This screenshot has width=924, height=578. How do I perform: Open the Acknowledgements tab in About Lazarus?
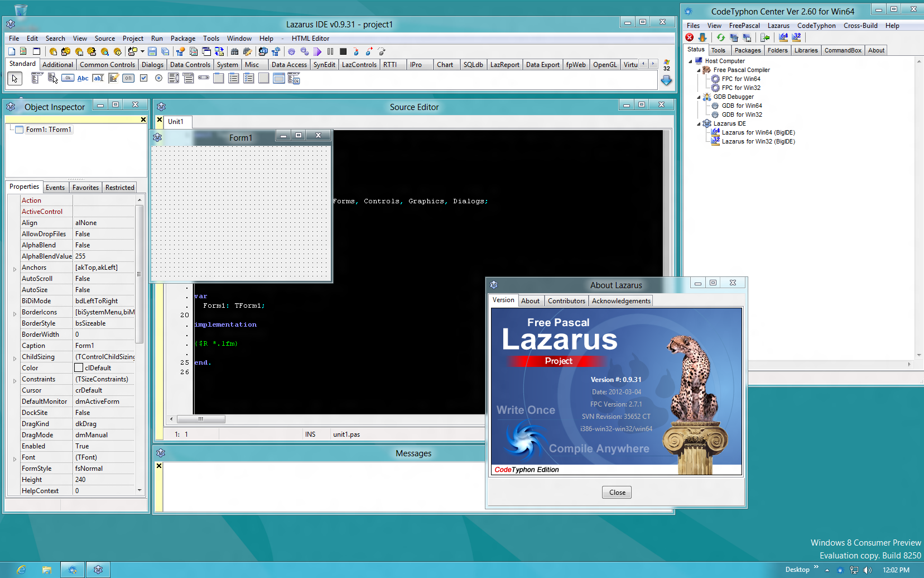click(x=621, y=301)
